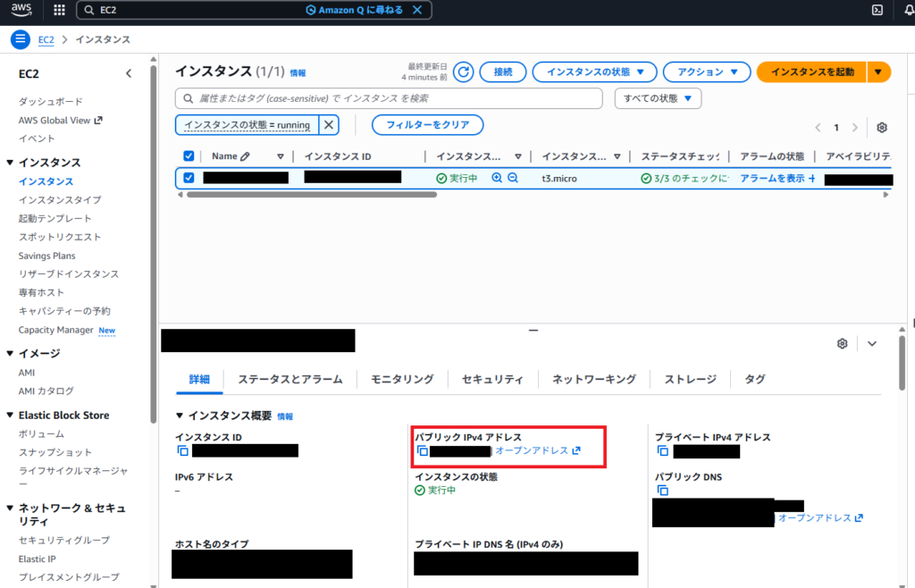Image resolution: width=915 pixels, height=588 pixels.
Task: Uncheck the running instance row checkbox
Action: point(189,178)
